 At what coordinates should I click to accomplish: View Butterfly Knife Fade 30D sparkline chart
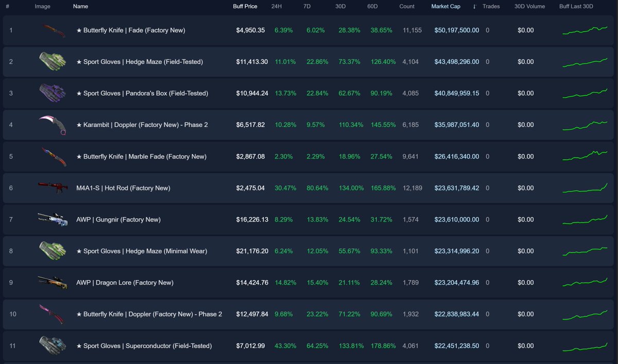click(x=585, y=30)
